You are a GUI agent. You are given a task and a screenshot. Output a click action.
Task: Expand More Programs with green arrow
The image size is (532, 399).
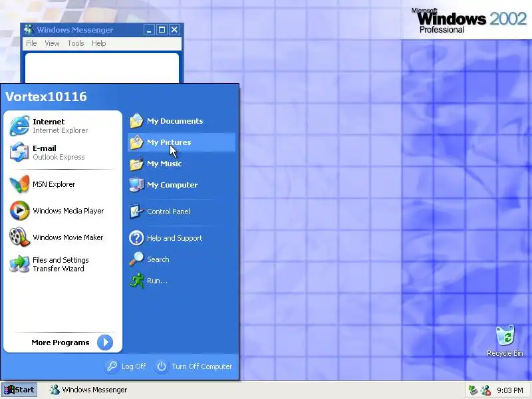105,342
